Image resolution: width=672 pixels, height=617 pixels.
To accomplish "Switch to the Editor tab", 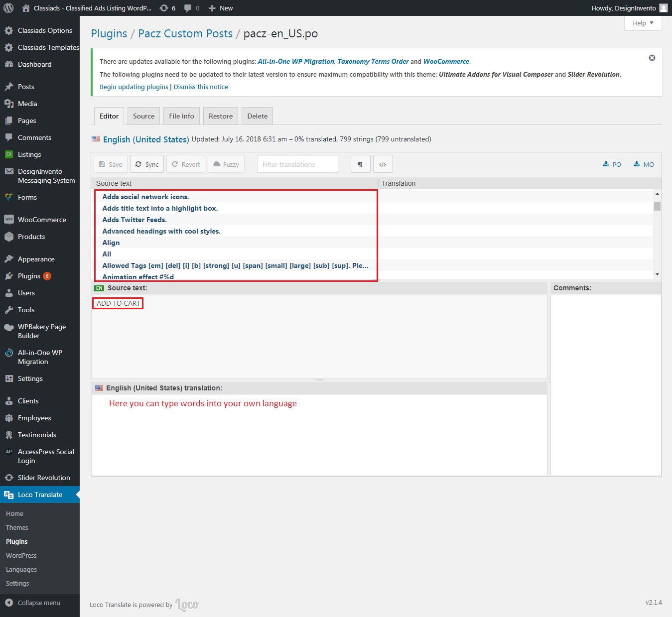I will [x=109, y=116].
